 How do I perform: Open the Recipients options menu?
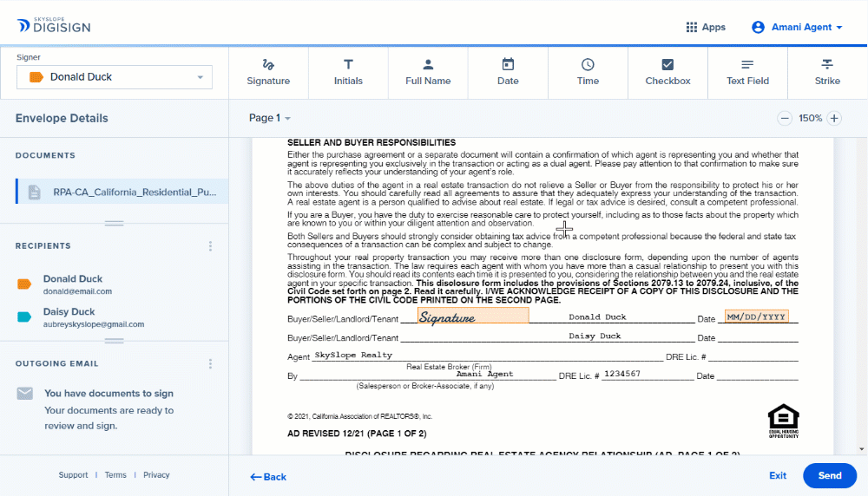pyautogui.click(x=210, y=246)
